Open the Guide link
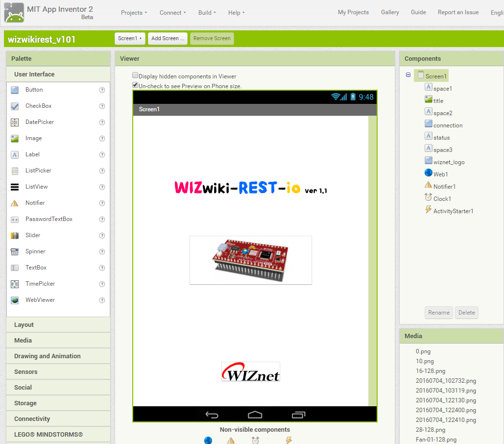Image resolution: width=504 pixels, height=444 pixels. pos(418,12)
